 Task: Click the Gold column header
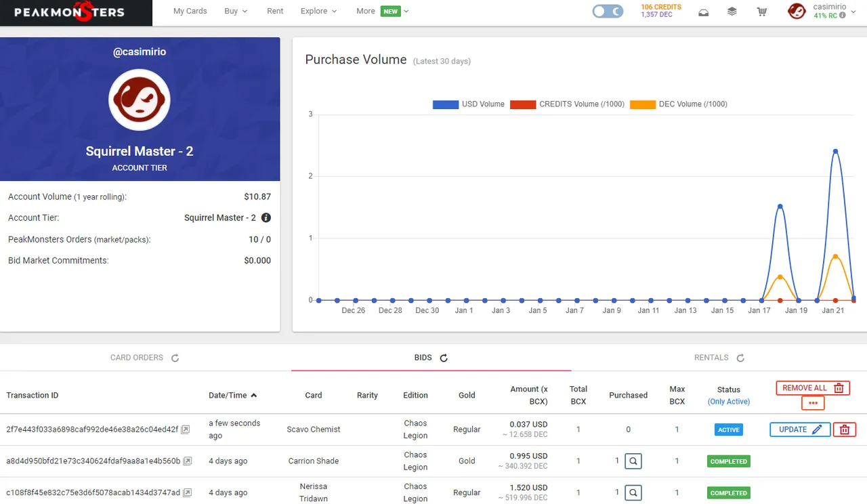pos(467,395)
